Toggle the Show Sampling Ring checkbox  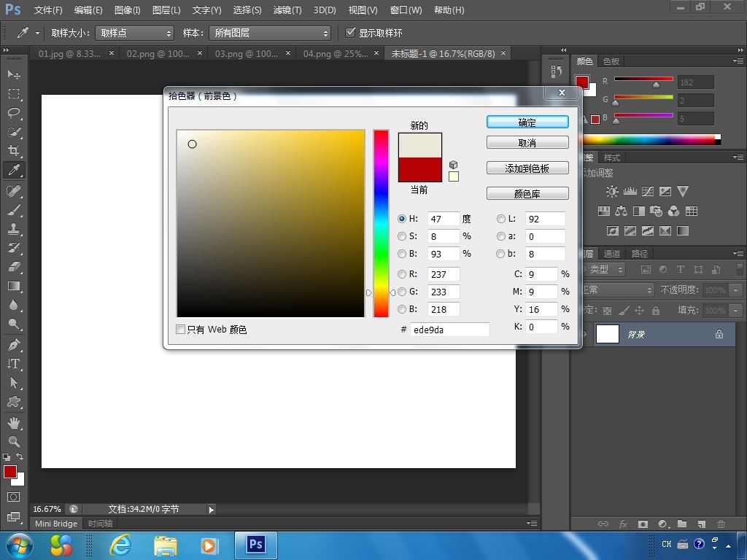pyautogui.click(x=351, y=33)
